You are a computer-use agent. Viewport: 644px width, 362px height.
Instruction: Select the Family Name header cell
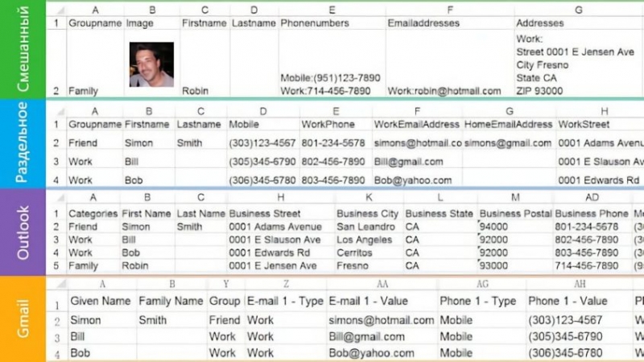171,301
